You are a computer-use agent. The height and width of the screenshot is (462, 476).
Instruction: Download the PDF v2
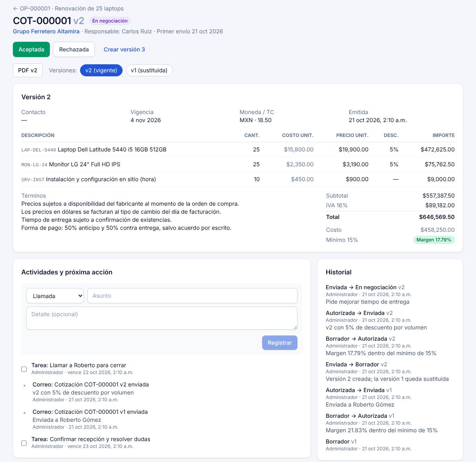(x=28, y=70)
